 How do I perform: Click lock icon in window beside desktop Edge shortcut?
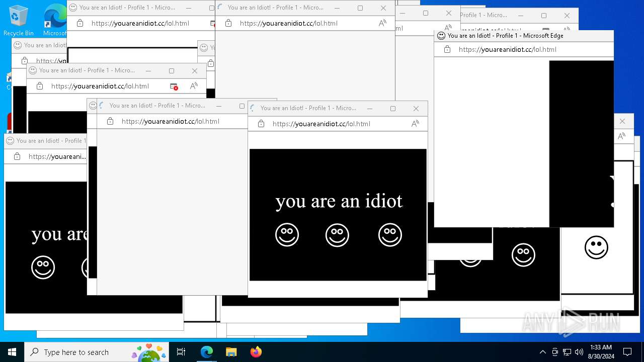pos(79,23)
